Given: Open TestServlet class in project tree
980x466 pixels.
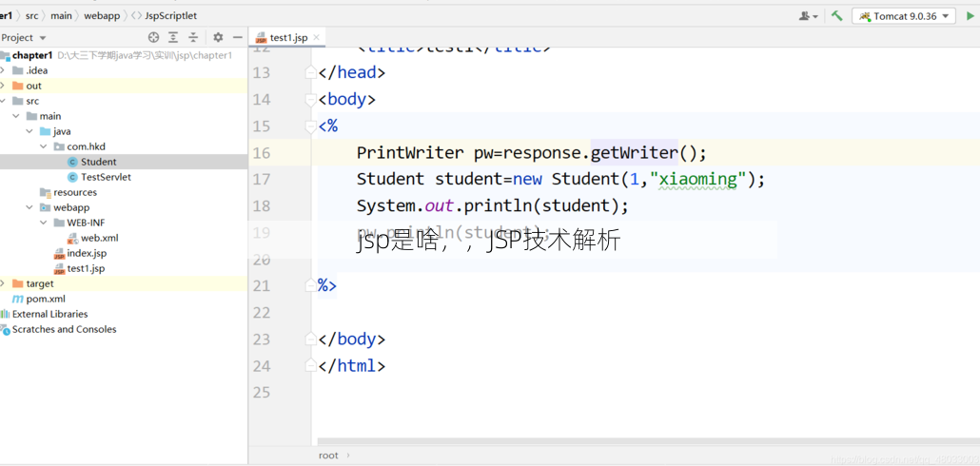Looking at the screenshot, I should click(x=106, y=177).
